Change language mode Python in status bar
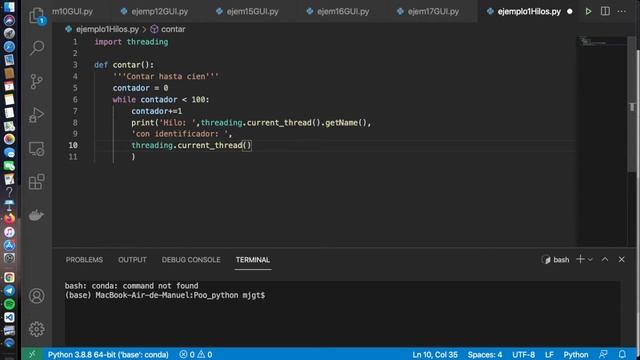Screen dimensions: 640x360 [x=576, y=354]
